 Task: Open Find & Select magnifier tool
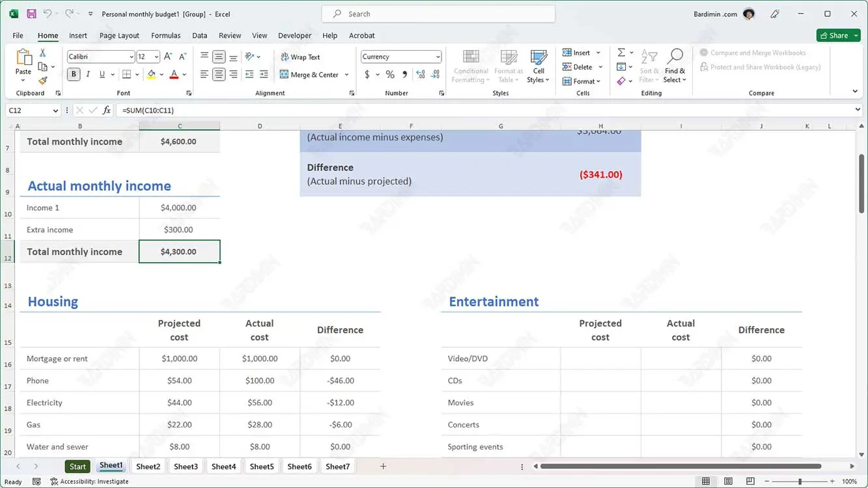point(675,66)
